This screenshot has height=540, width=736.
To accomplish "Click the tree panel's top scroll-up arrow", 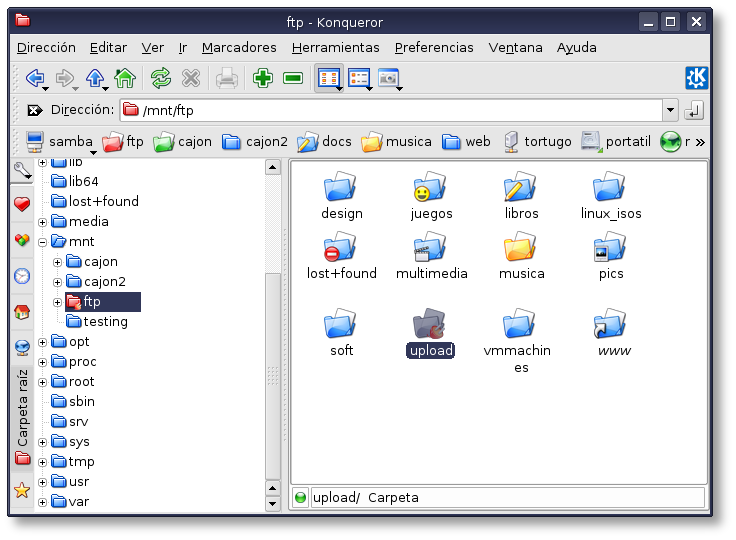I will [273, 167].
